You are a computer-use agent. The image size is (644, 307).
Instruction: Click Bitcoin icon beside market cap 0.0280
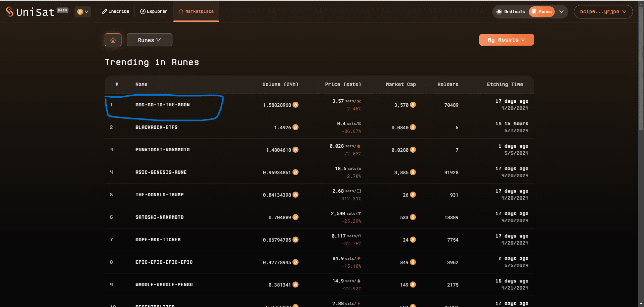pyautogui.click(x=413, y=150)
